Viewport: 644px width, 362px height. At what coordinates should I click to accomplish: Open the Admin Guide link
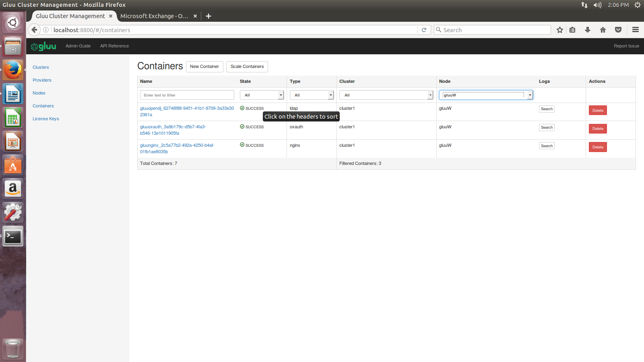pyautogui.click(x=78, y=46)
